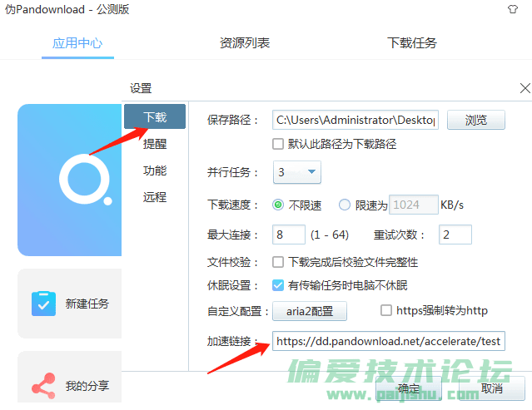
Task: Open 提醒 settings section
Action: pos(155,144)
